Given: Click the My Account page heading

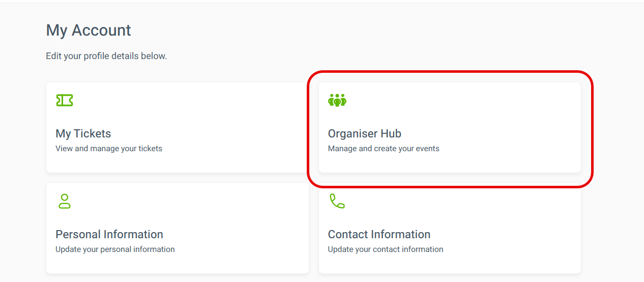Looking at the screenshot, I should (x=89, y=31).
